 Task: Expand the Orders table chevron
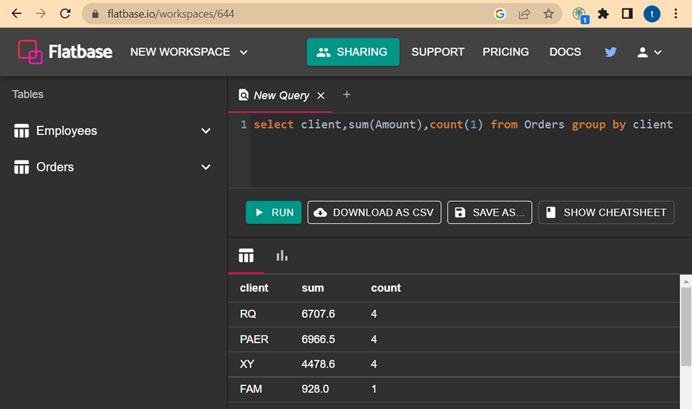coord(206,167)
